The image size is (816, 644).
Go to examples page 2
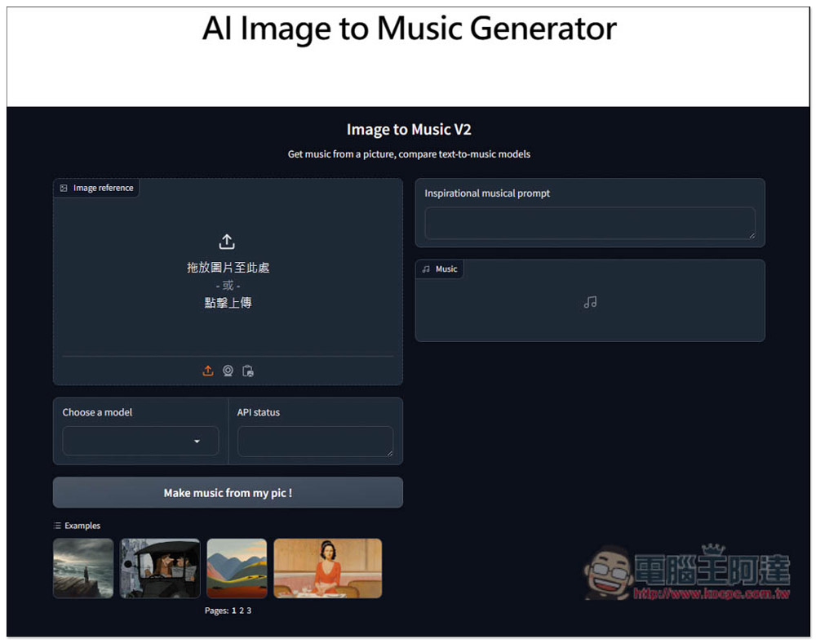(242, 611)
